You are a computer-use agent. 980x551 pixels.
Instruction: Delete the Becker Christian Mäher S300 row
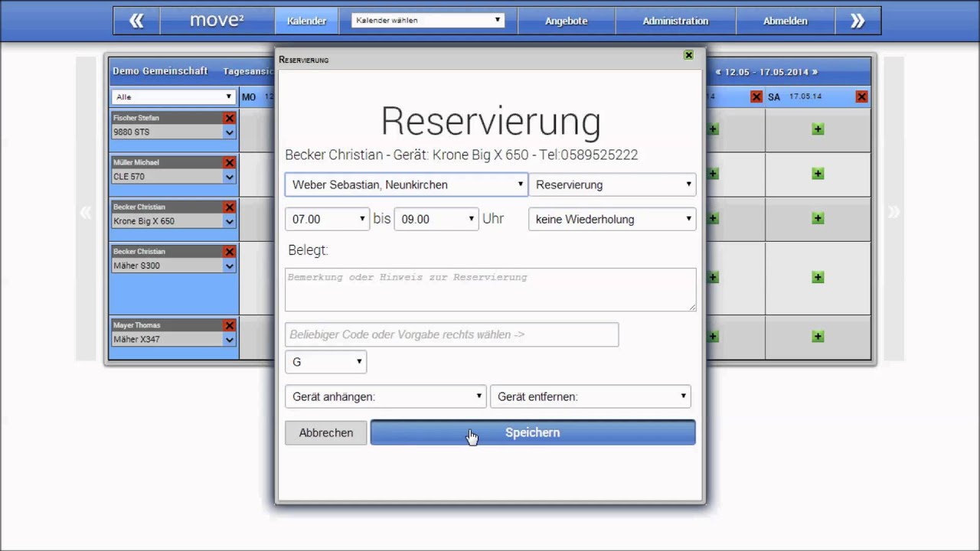pos(229,251)
